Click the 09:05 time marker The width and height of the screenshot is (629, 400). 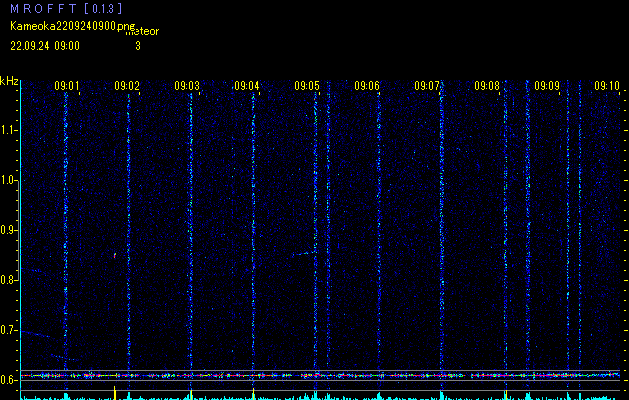point(307,86)
